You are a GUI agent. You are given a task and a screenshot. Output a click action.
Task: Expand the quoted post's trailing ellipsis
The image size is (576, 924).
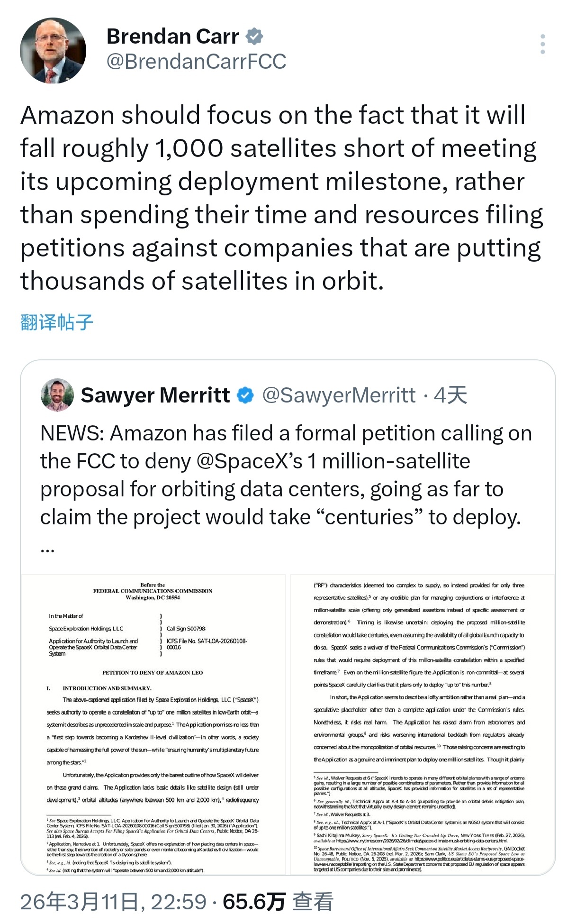pos(47,549)
